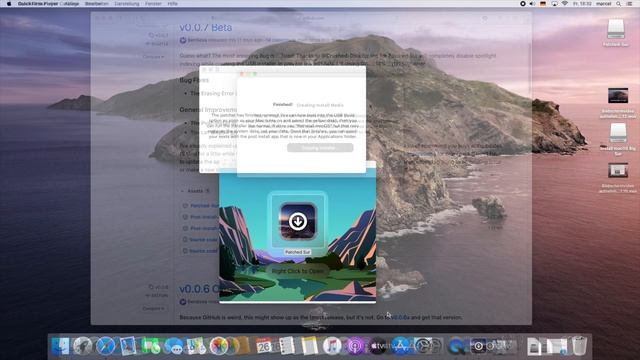Click Right Click to Open button
This screenshot has width=640, height=360.
298,271
